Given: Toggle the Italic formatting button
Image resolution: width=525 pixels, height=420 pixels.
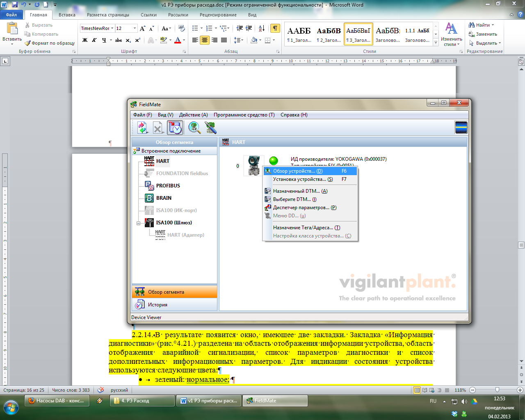Looking at the screenshot, I should tap(94, 40).
